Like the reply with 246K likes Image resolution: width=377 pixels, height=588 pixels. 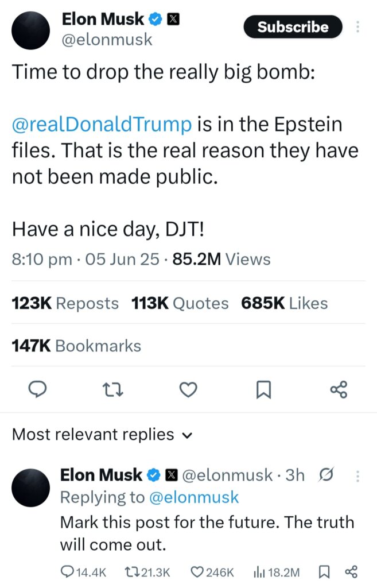212,572
